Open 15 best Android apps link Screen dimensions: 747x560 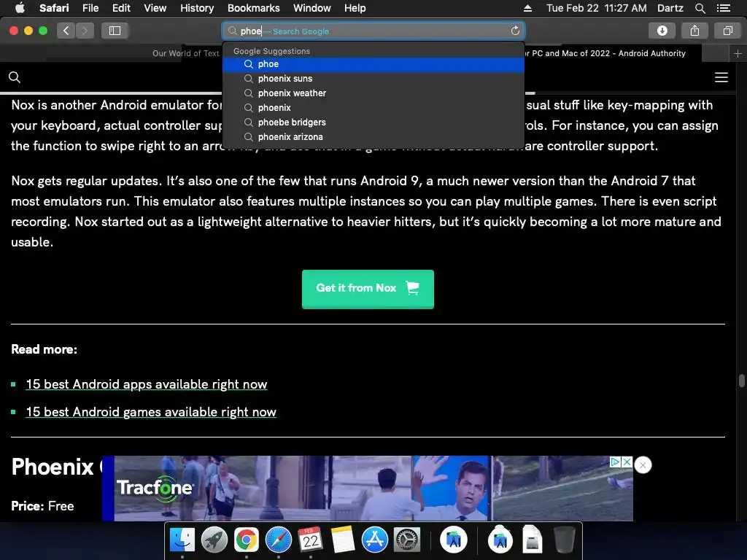click(146, 384)
